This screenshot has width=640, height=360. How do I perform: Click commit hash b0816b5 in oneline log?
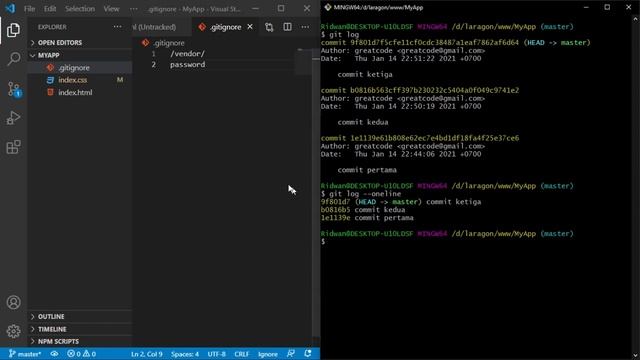click(x=335, y=210)
